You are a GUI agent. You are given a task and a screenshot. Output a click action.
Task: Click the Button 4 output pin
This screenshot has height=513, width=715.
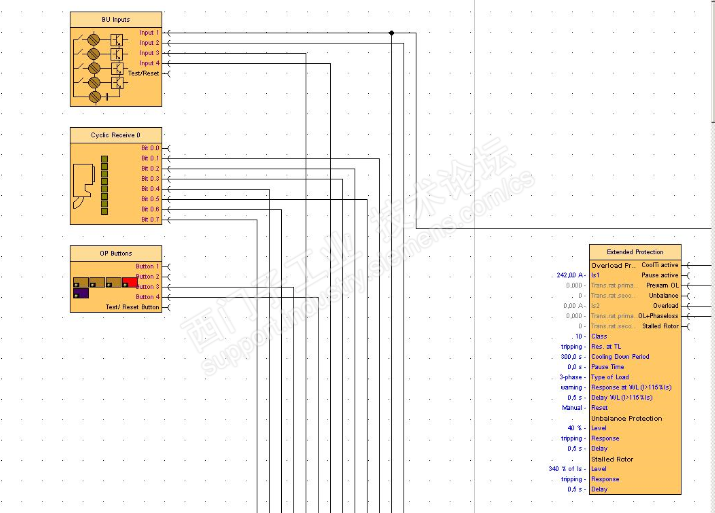coord(166,297)
